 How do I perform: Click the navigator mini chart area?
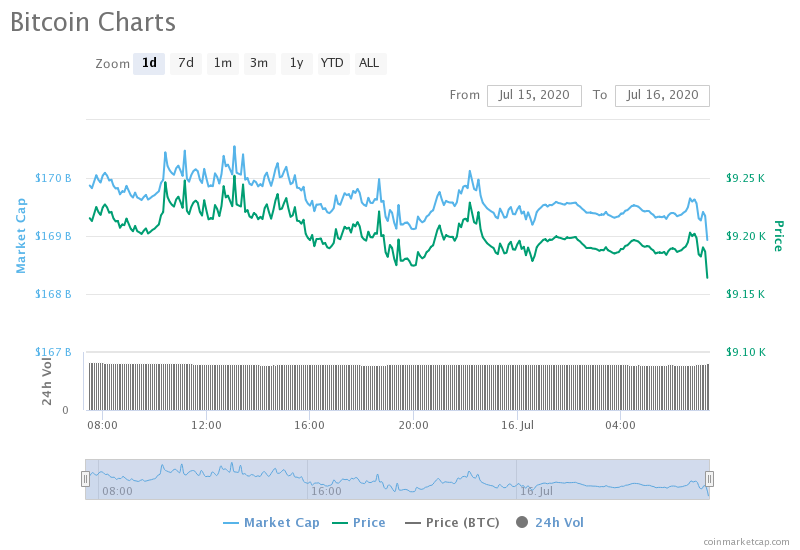point(400,479)
